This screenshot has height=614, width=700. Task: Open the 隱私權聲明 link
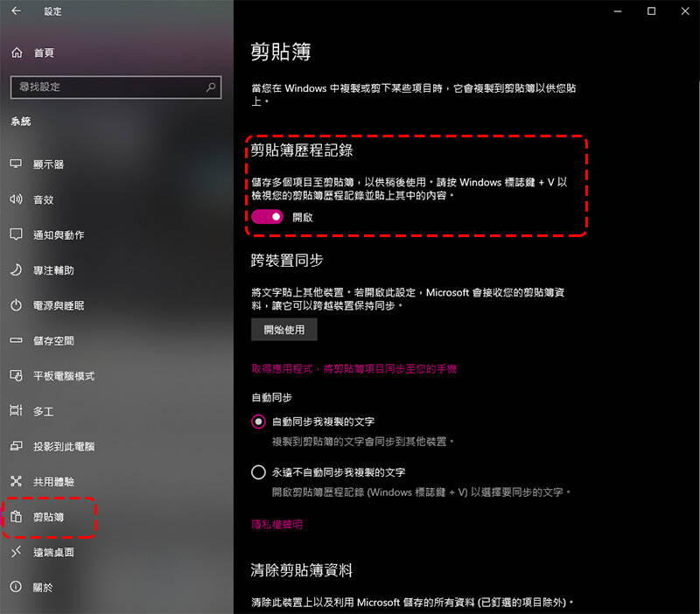coord(276,524)
